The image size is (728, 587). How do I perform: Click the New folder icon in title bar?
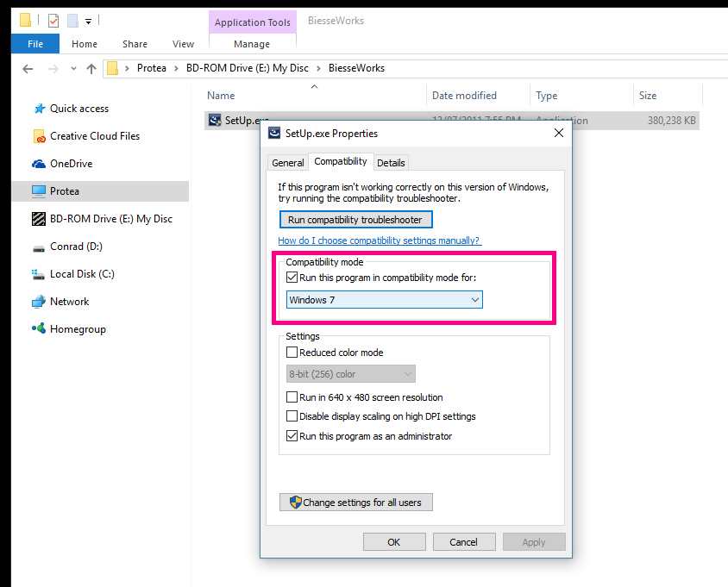[72, 21]
